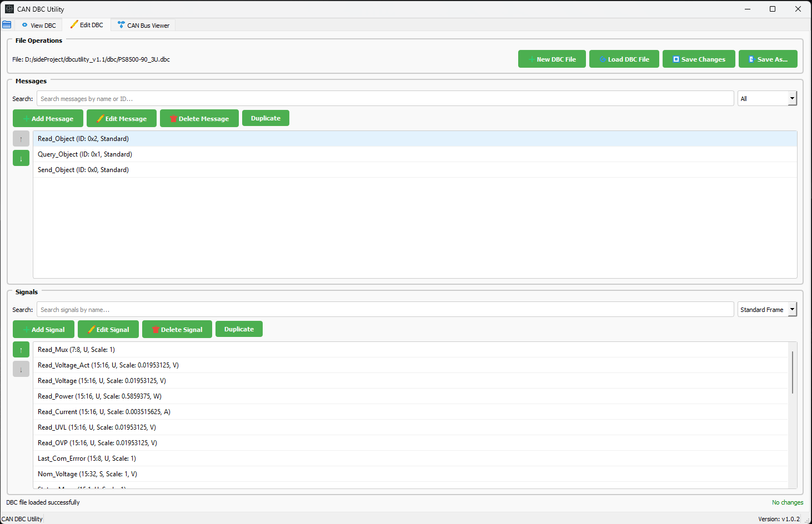Click the Save As button
The height and width of the screenshot is (524, 812).
tap(768, 58)
